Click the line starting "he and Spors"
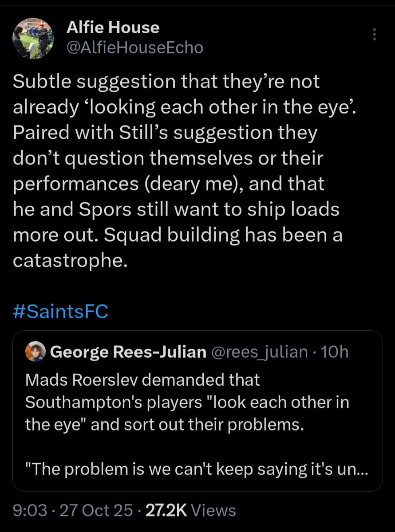Image resolution: width=395 pixels, height=532 pixels. click(x=175, y=209)
